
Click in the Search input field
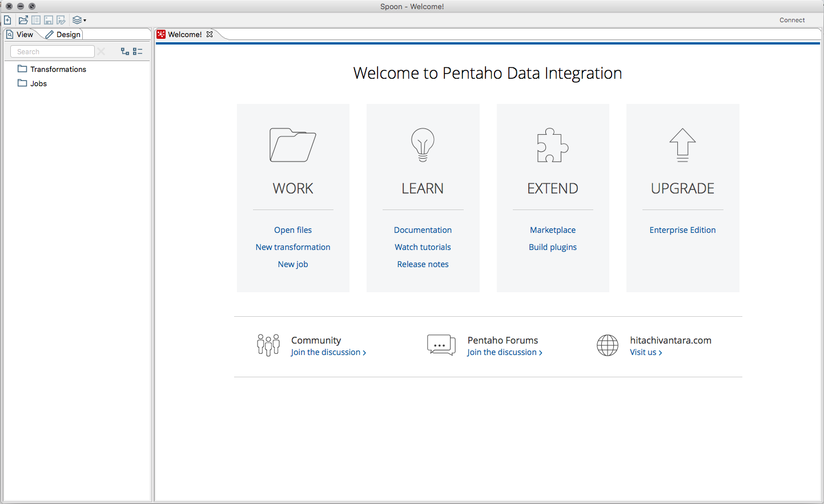pos(53,51)
